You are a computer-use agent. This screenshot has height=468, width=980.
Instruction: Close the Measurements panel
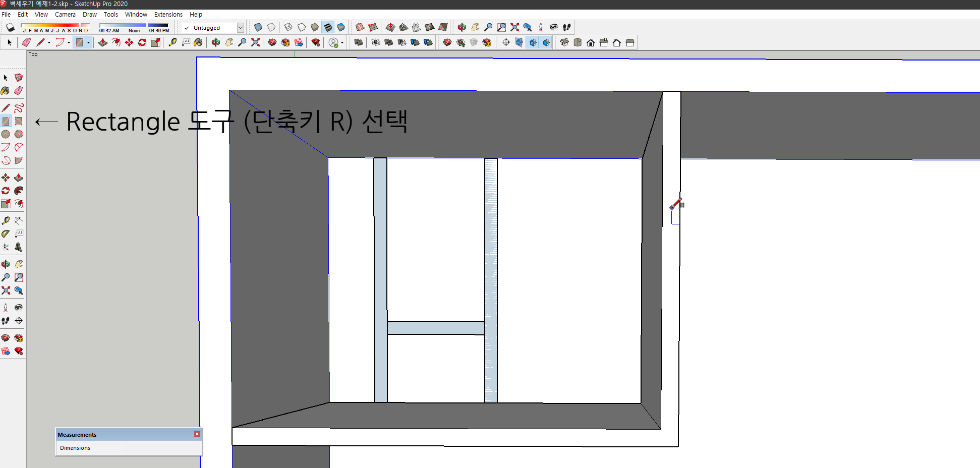point(196,434)
